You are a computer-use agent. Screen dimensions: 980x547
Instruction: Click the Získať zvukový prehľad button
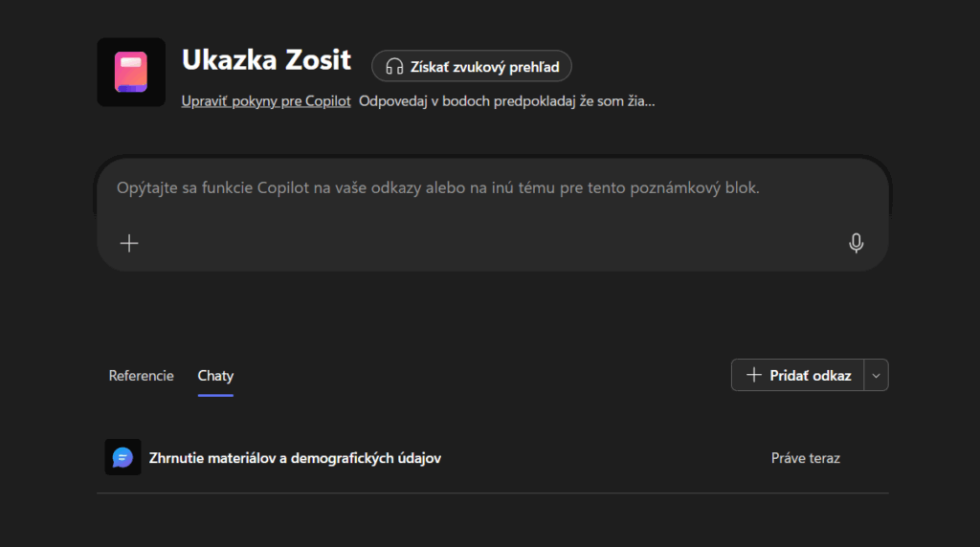click(472, 66)
